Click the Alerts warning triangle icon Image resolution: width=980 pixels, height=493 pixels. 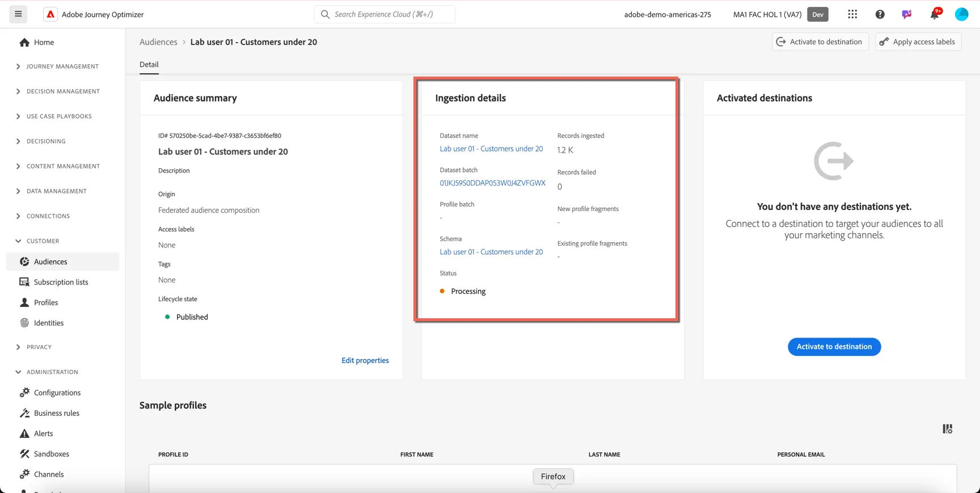[24, 433]
